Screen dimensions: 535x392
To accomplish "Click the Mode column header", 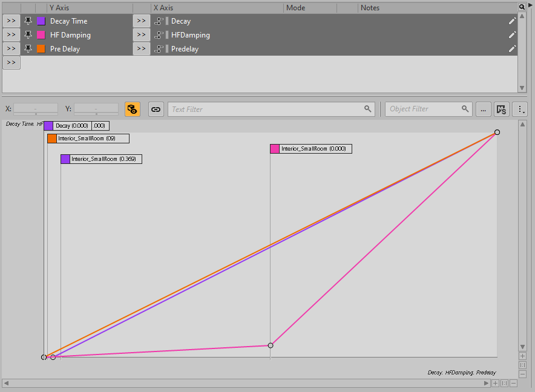I will pyautogui.click(x=309, y=8).
